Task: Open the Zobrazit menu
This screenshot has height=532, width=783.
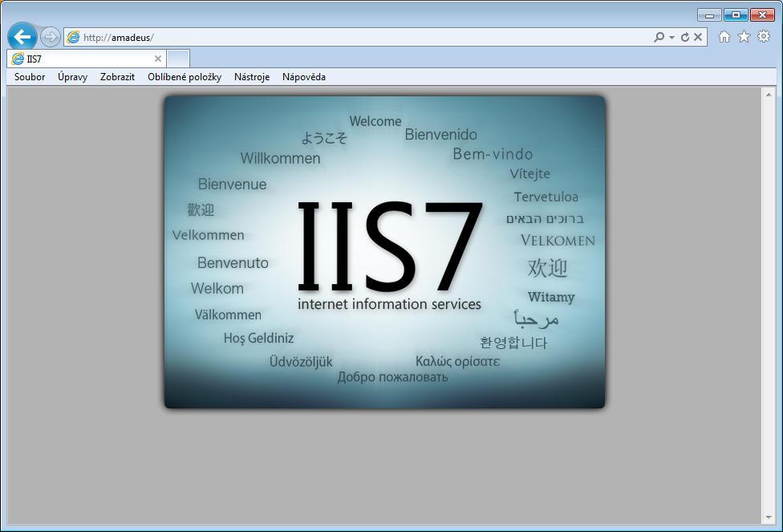Action: pos(117,77)
